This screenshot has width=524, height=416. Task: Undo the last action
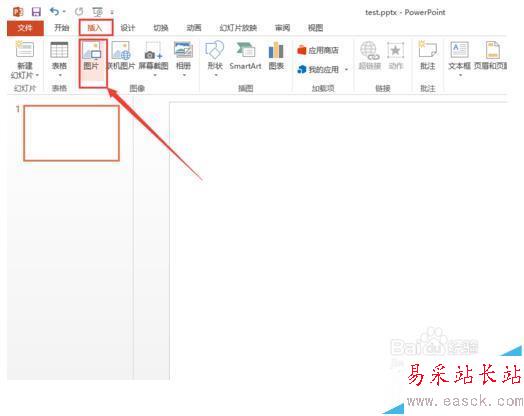tap(54, 12)
